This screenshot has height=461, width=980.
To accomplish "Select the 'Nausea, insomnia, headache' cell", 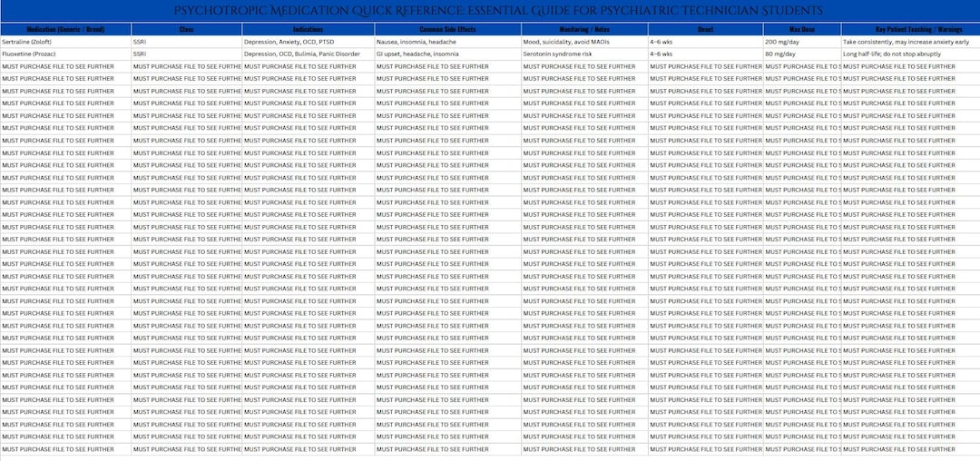I will point(447,42).
